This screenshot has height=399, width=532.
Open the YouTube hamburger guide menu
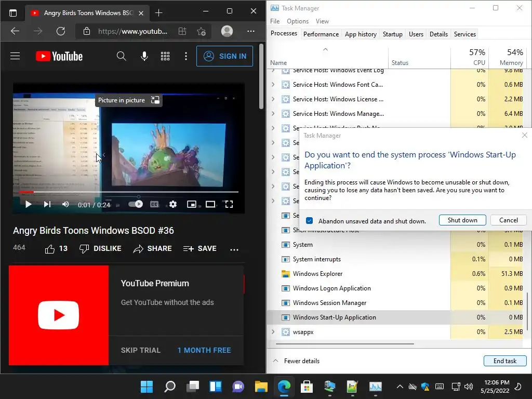(15, 56)
